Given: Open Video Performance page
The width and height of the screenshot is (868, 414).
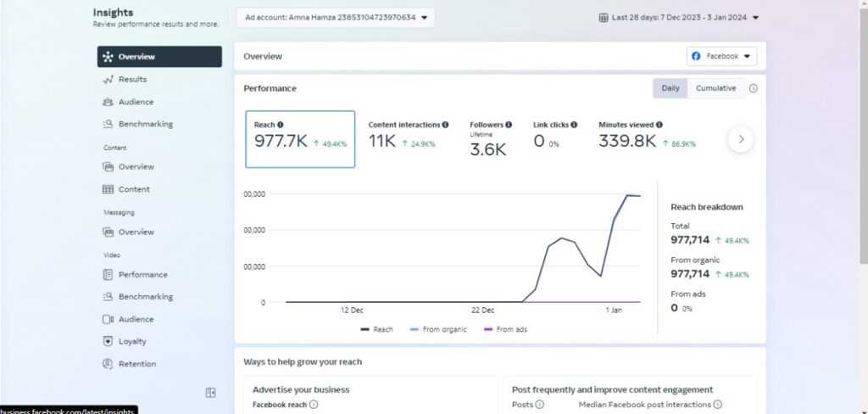Looking at the screenshot, I should (142, 275).
